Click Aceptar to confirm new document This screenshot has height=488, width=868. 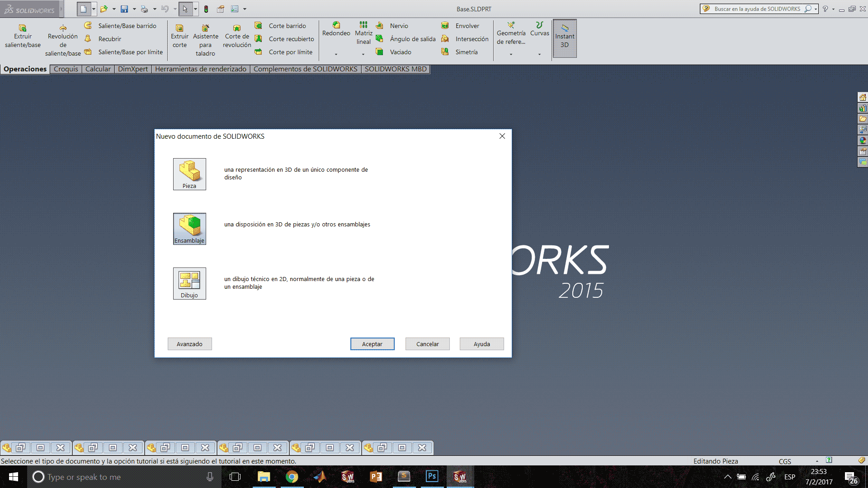tap(372, 344)
